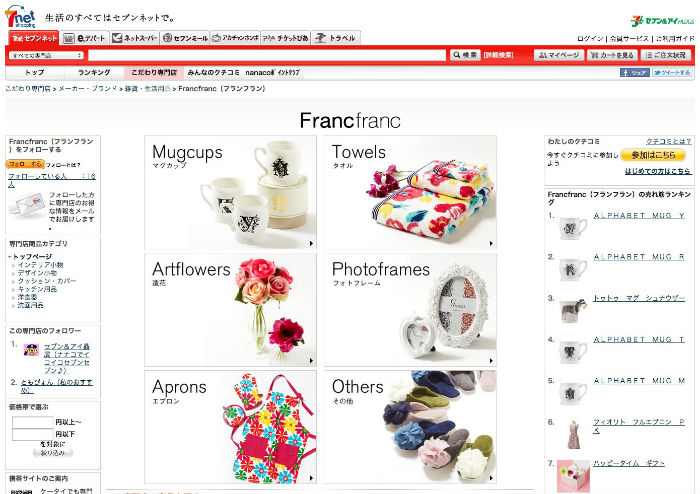Select the セブンネット service tab
700x494 pixels.
point(34,38)
